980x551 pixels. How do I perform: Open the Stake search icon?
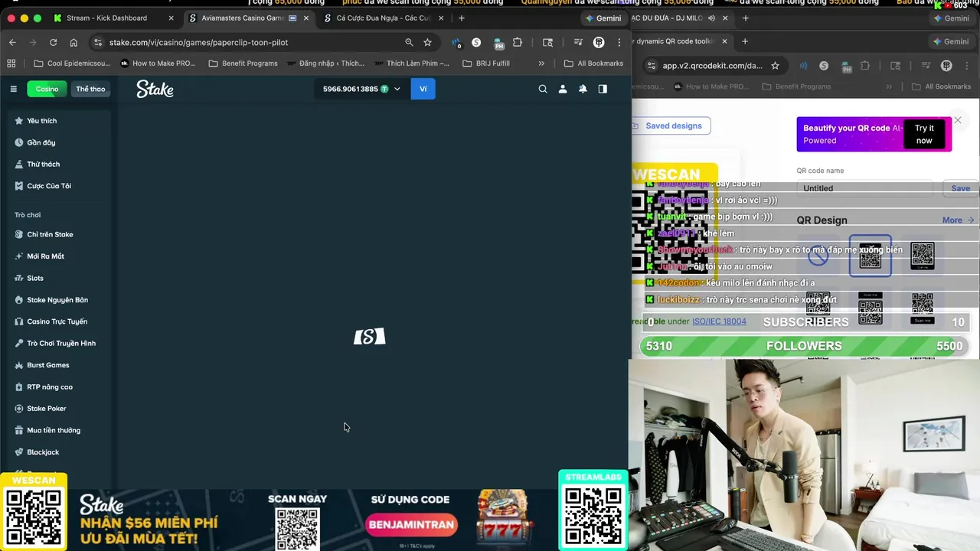[543, 89]
